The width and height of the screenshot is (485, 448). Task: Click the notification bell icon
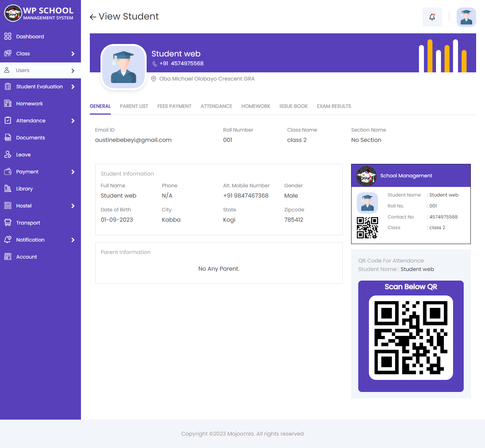pos(432,17)
